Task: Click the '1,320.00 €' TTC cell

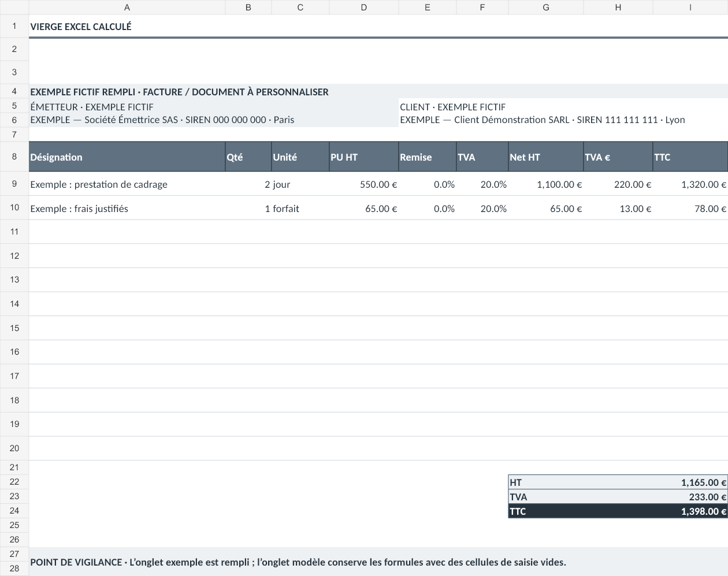Action: click(690, 184)
